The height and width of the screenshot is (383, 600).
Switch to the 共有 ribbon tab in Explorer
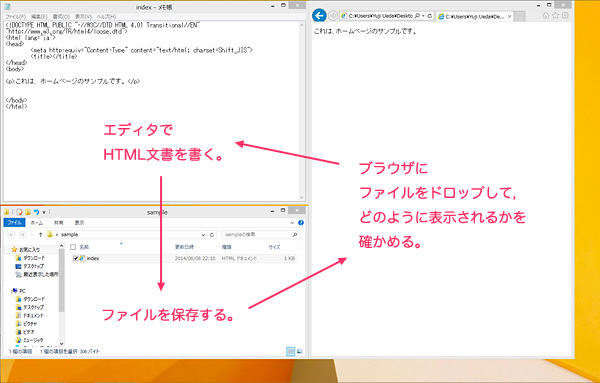(59, 223)
